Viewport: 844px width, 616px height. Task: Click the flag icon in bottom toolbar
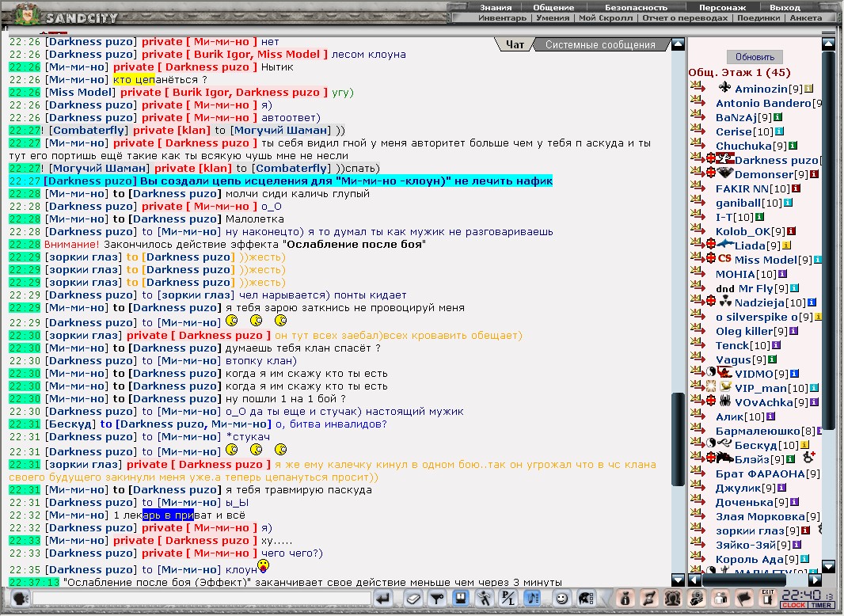[x=744, y=599]
